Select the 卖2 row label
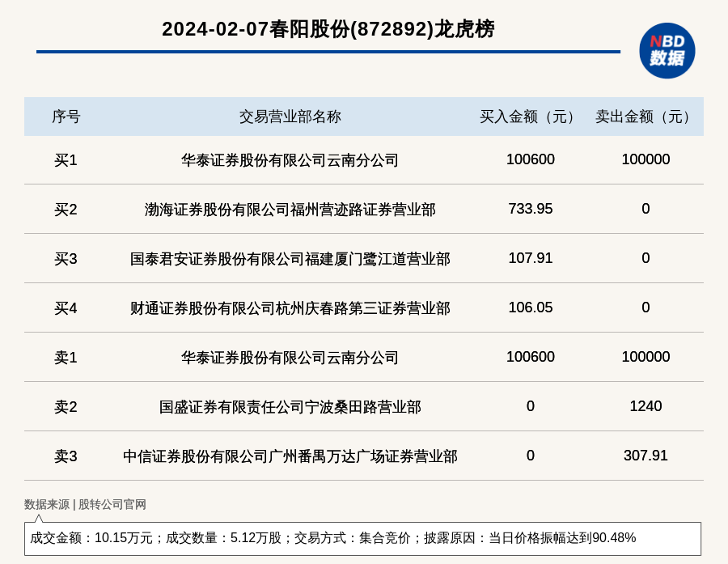728x564 pixels. (x=66, y=406)
